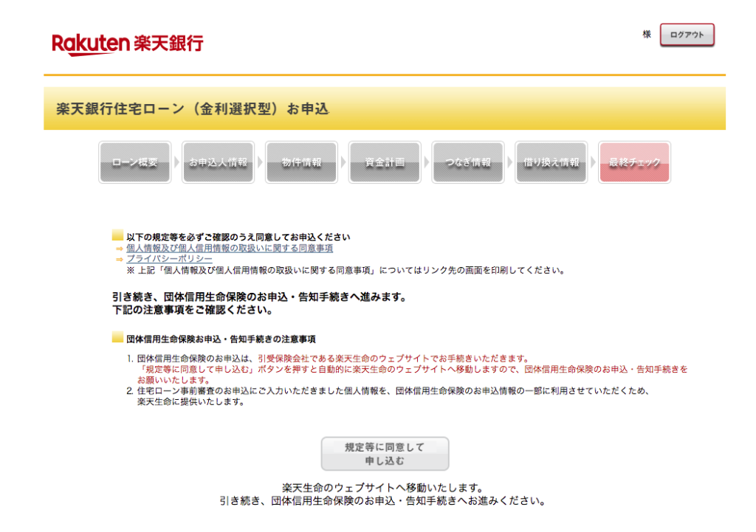Select the 借り換え情報 step
756x532 pixels.
click(551, 162)
